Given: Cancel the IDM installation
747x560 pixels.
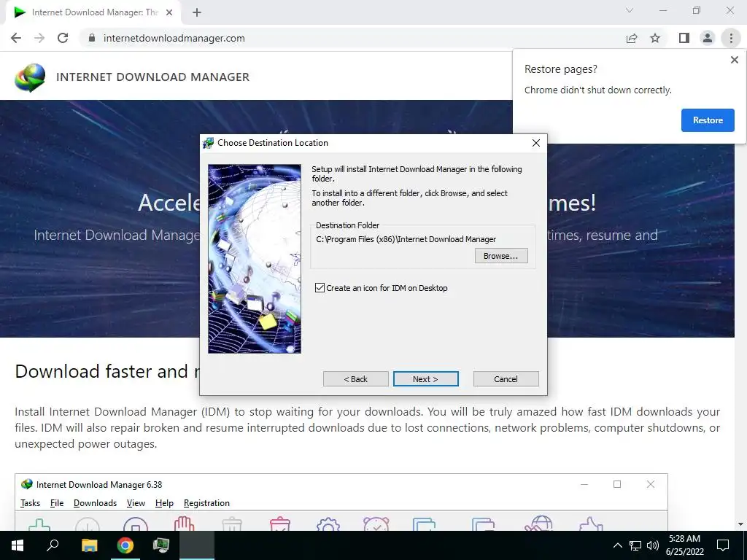Looking at the screenshot, I should 506,379.
